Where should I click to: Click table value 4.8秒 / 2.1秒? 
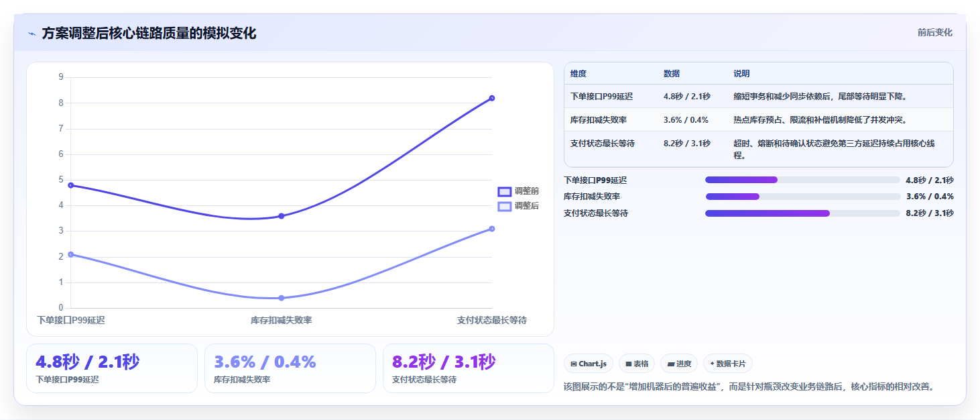click(687, 97)
